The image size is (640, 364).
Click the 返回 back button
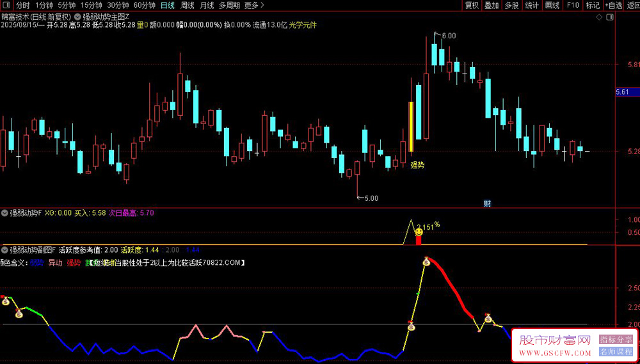(633, 5)
